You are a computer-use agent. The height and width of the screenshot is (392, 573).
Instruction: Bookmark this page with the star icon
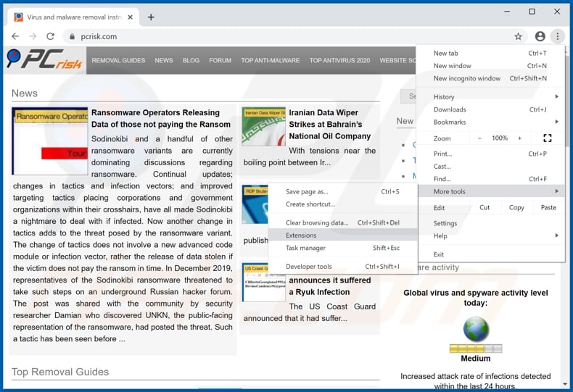(x=518, y=36)
